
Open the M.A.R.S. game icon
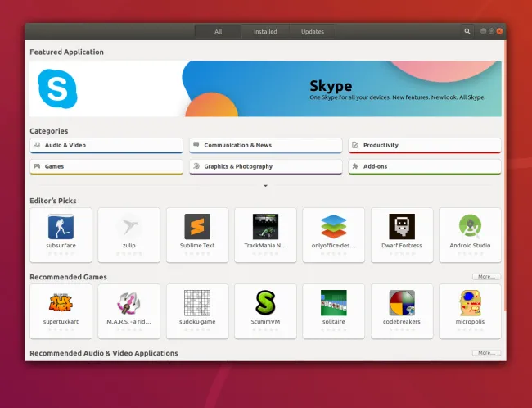pyautogui.click(x=129, y=302)
